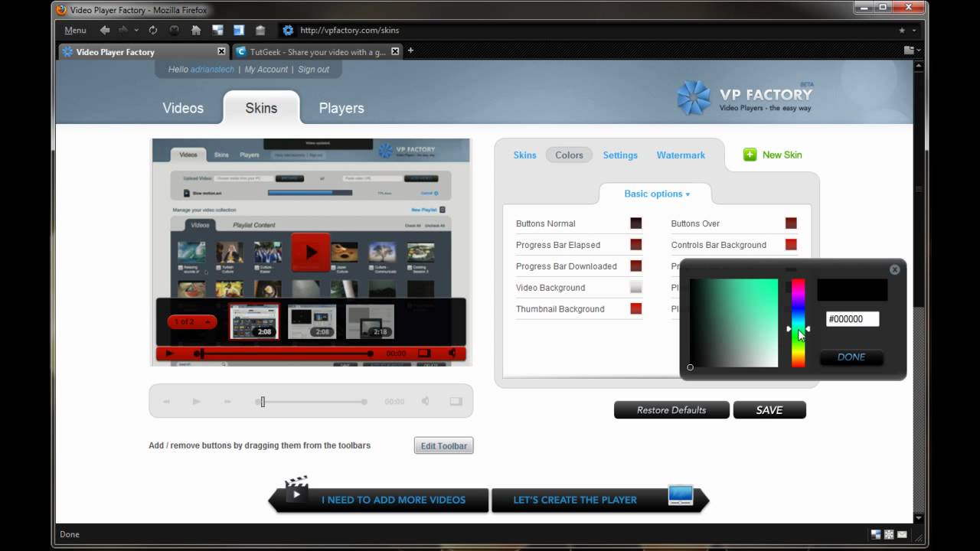The image size is (980, 551).
Task: Open the Controls Bar Background color swatch
Action: coord(791,245)
